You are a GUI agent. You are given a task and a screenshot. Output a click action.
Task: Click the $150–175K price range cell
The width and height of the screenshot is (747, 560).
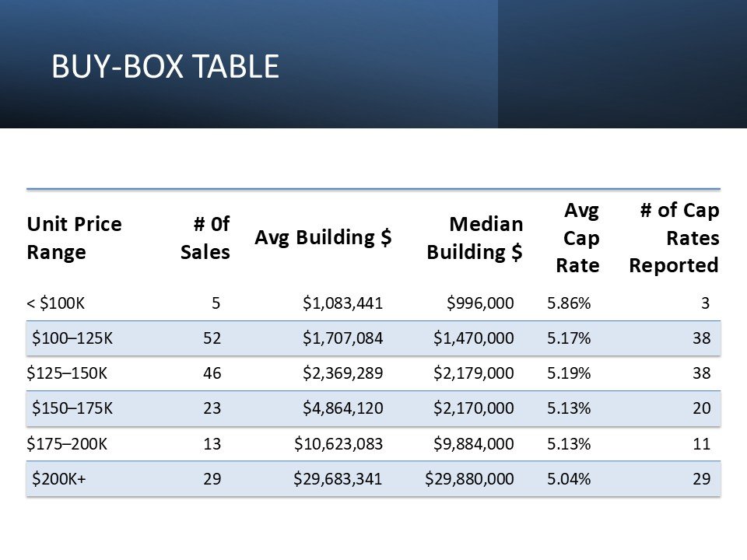pyautogui.click(x=72, y=408)
